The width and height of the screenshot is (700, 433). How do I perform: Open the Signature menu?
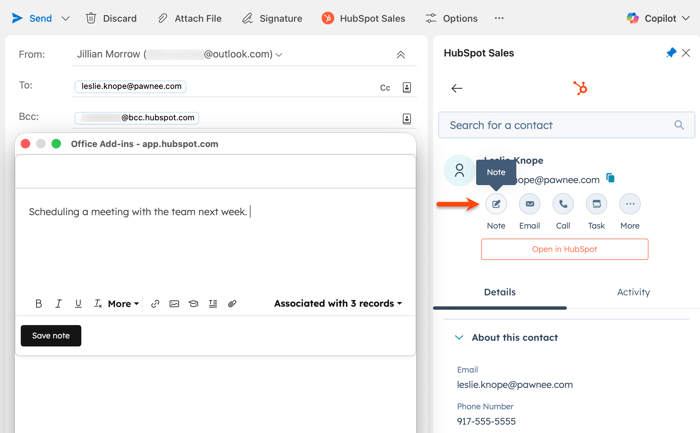(272, 18)
